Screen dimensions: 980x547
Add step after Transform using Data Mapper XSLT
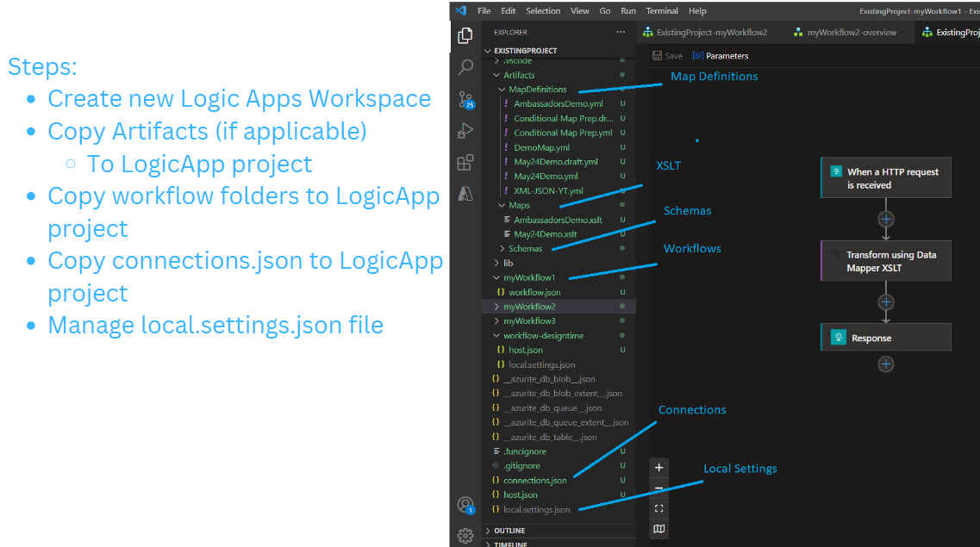click(886, 302)
